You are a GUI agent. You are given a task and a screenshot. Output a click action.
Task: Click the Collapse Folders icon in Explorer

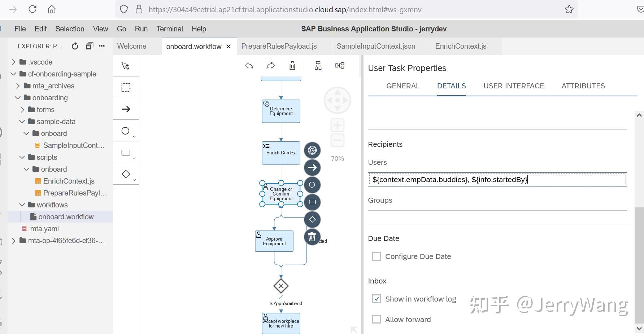[89, 46]
